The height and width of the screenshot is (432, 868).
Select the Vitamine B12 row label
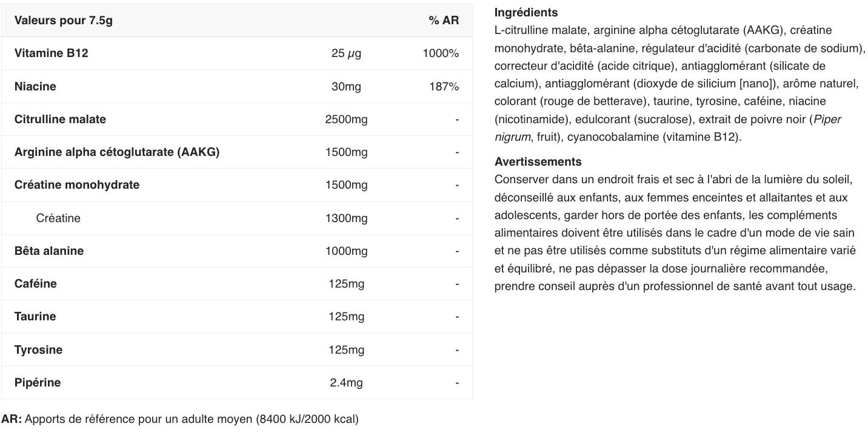(51, 53)
